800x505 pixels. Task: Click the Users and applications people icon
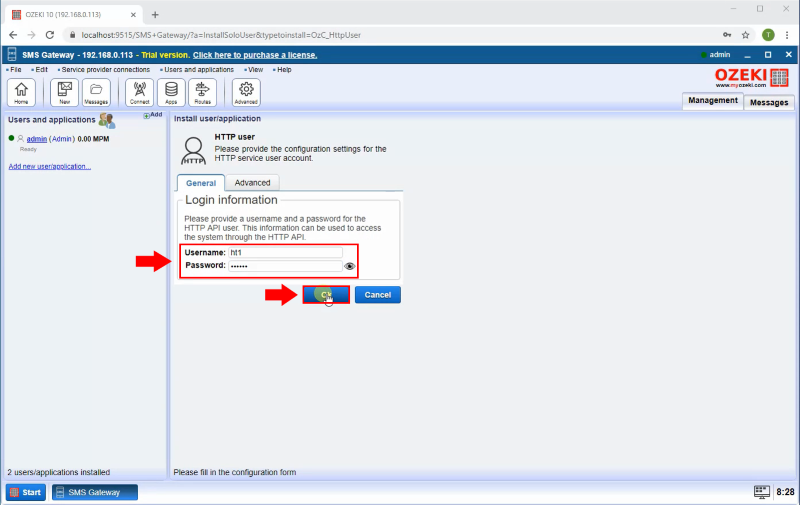[107, 120]
